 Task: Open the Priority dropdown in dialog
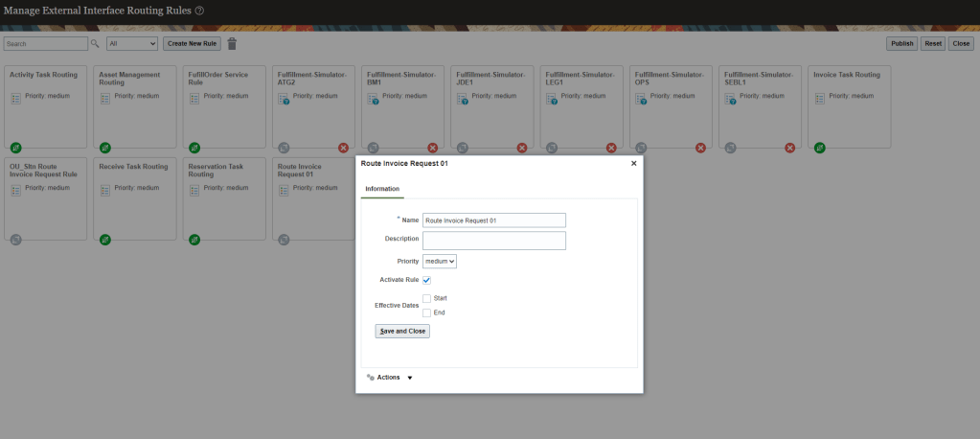pos(440,260)
